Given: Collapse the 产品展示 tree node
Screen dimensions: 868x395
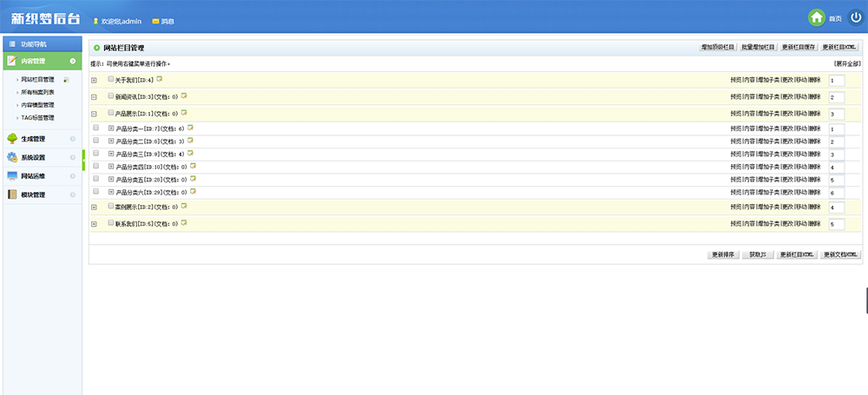Looking at the screenshot, I should point(94,114).
